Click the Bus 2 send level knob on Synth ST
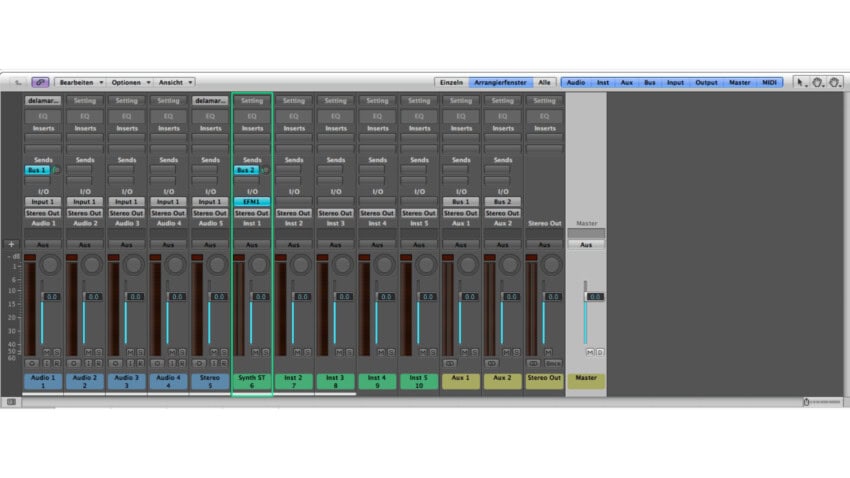Viewport: 850px width, 478px height. click(265, 170)
